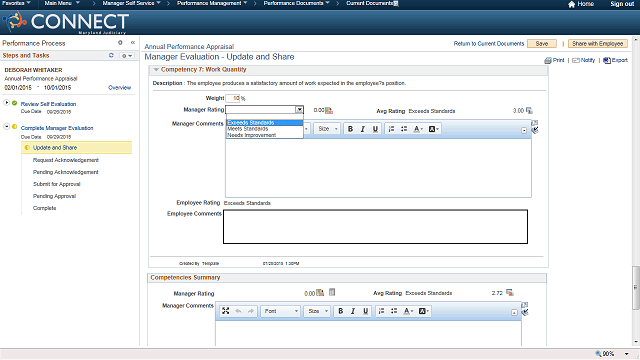640x360 pixels.
Task: Select Meets Standards from rating list
Action: pyautogui.click(x=264, y=129)
